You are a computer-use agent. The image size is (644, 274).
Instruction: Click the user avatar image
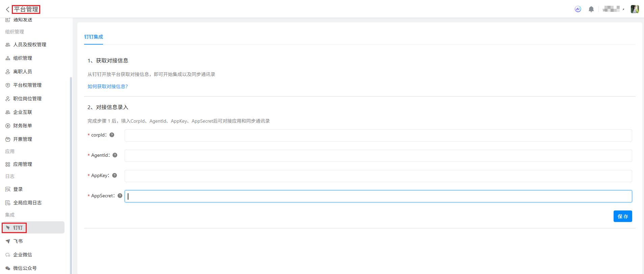[x=635, y=9]
